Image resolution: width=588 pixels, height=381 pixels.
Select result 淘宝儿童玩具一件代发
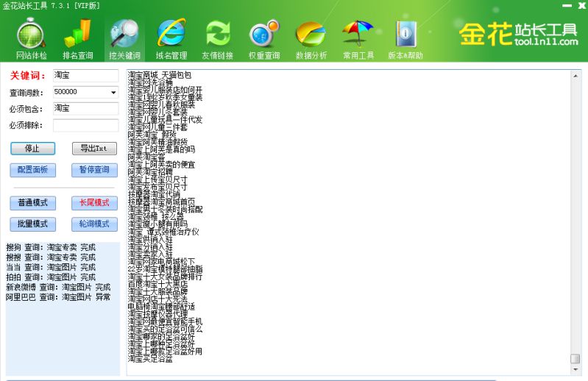165,120
